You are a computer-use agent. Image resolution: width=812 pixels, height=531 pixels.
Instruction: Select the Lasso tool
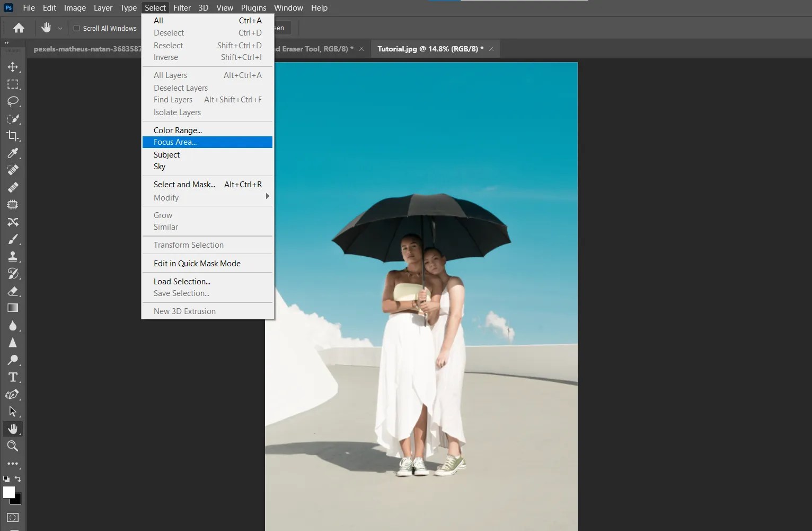pos(13,102)
